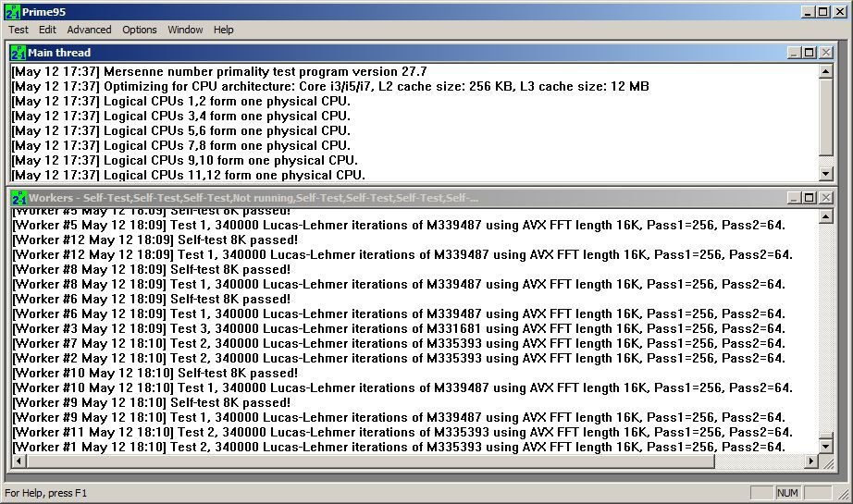Click the 'Logical CPUs 7,8' line
Image resolution: width=853 pixels, height=504 pixels.
181,145
